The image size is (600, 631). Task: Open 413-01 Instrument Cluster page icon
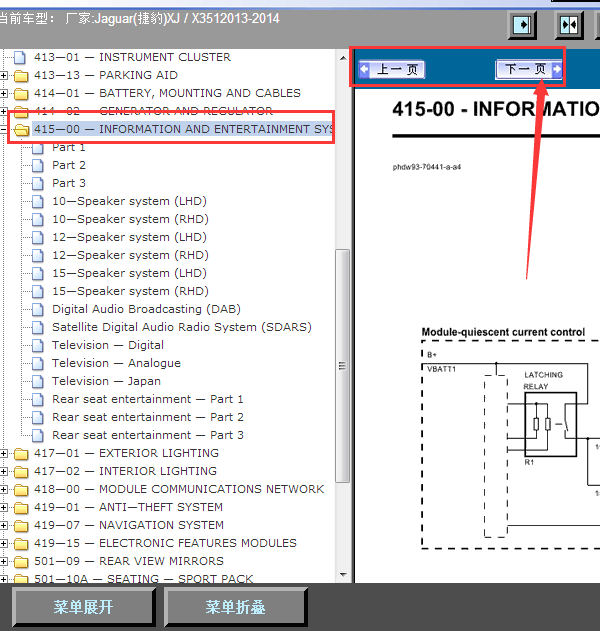[x=20, y=57]
